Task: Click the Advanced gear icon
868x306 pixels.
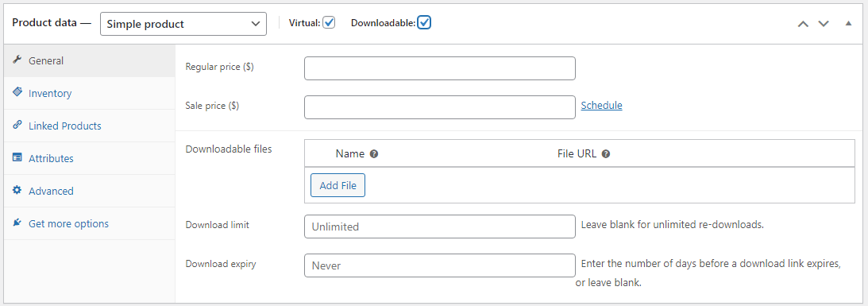Action: click(x=17, y=191)
